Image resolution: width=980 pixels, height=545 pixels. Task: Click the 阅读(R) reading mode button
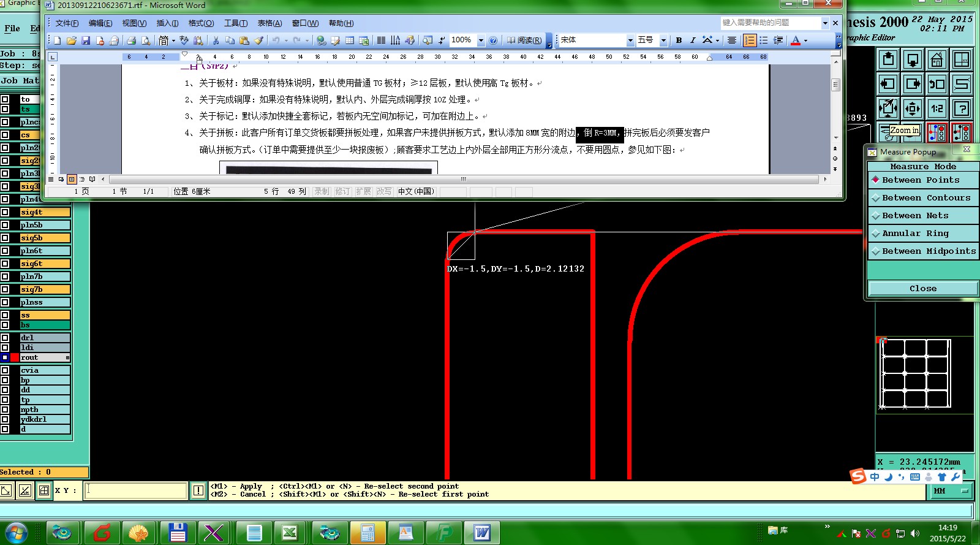tap(524, 40)
